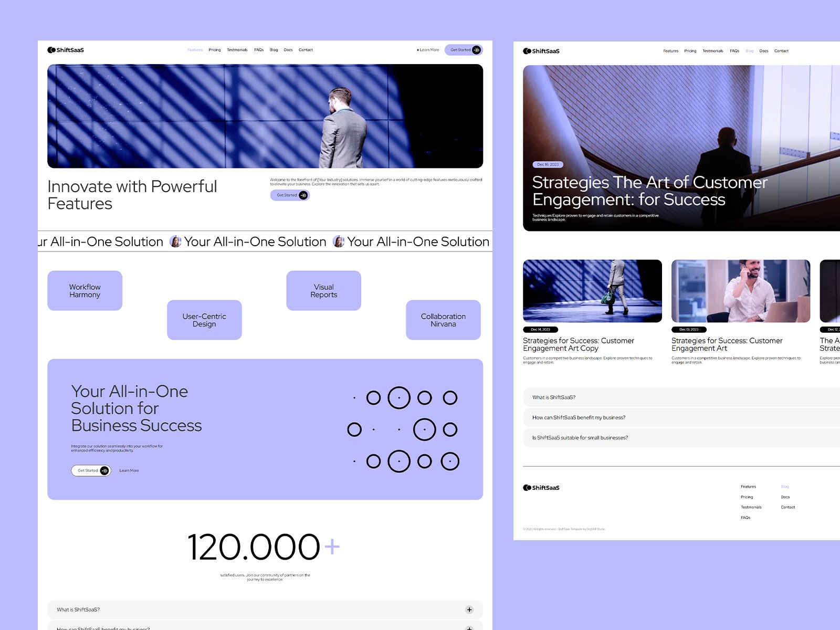Click Learn More in the Features page header
Screen dimensions: 840x630
(x=428, y=50)
